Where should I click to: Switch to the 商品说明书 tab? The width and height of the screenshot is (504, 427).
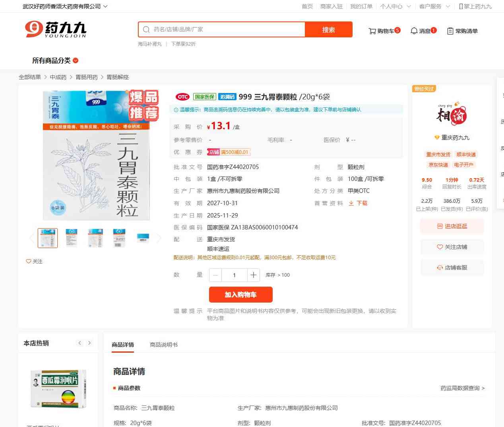point(163,345)
